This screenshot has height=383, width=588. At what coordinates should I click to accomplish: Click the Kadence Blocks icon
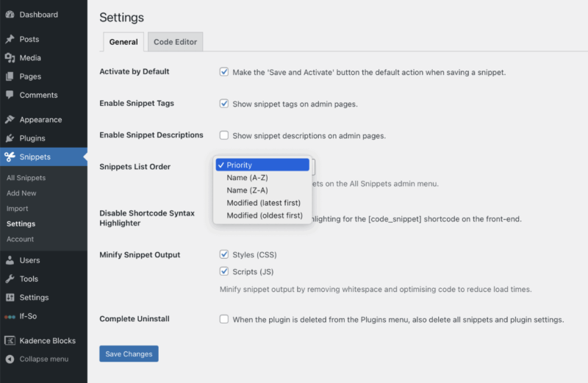[x=10, y=341]
